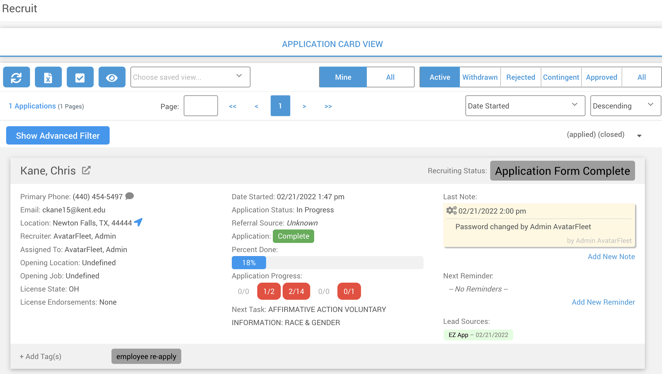
Task: Click the 1 Applications count link
Action: (x=32, y=106)
